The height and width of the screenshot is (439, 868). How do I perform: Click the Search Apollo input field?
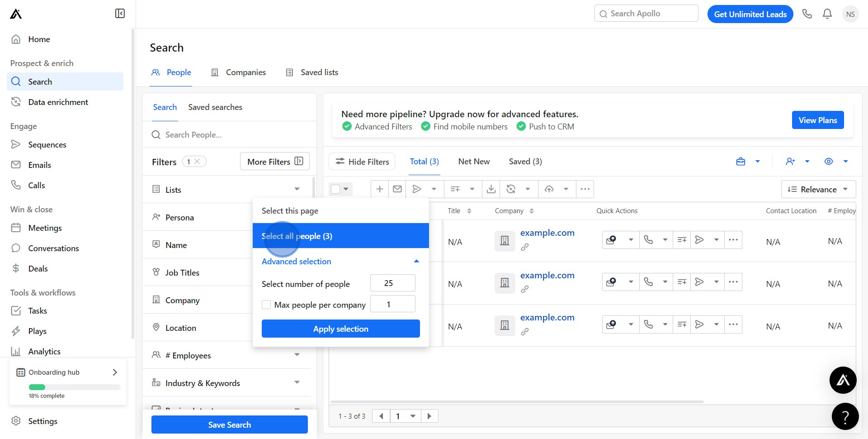(646, 14)
